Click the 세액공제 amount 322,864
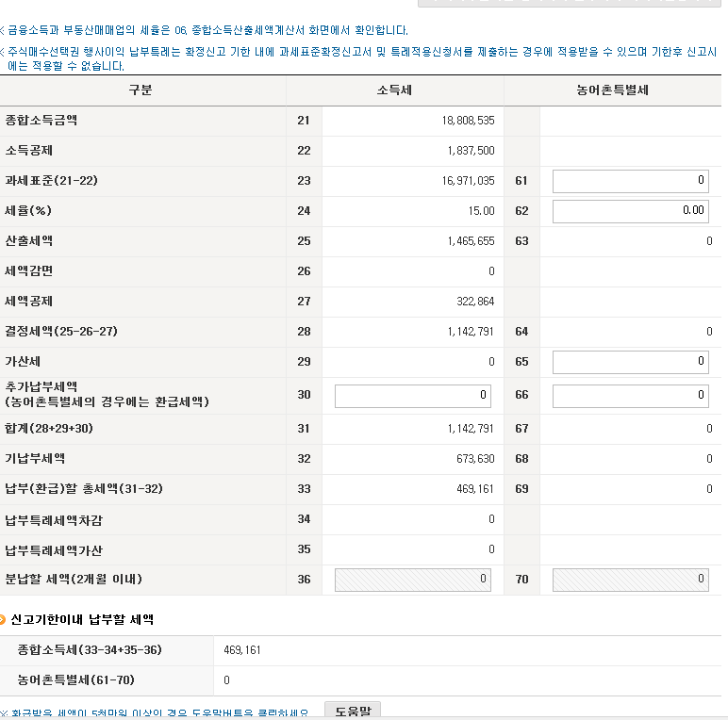This screenshot has width=728, height=720. (x=475, y=302)
